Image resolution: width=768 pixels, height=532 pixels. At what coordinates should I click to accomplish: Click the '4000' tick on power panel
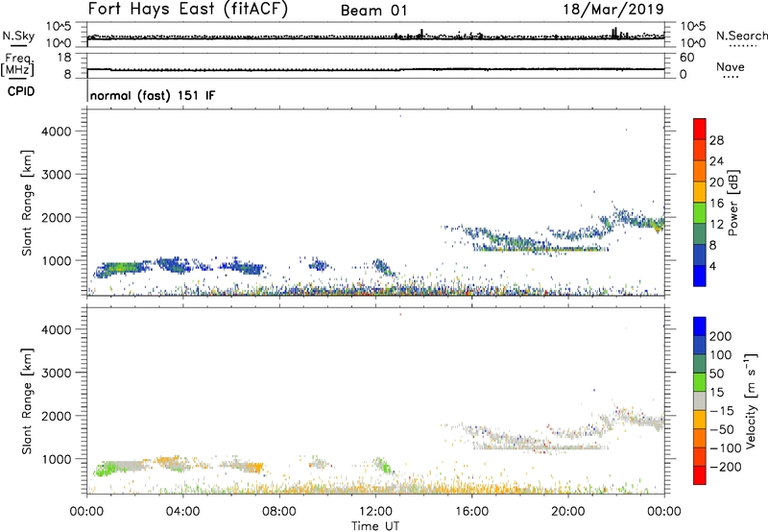pyautogui.click(x=57, y=132)
